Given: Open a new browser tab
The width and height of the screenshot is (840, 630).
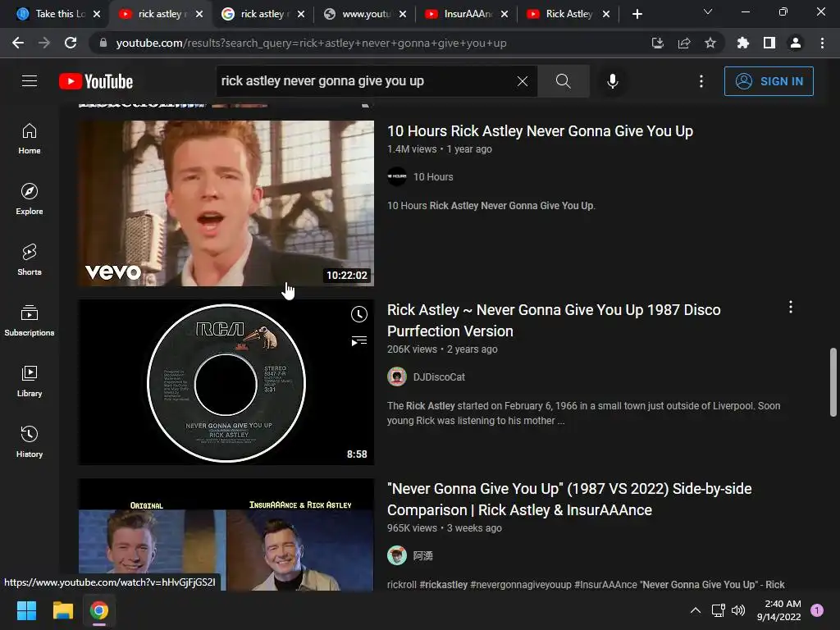Looking at the screenshot, I should [x=637, y=14].
